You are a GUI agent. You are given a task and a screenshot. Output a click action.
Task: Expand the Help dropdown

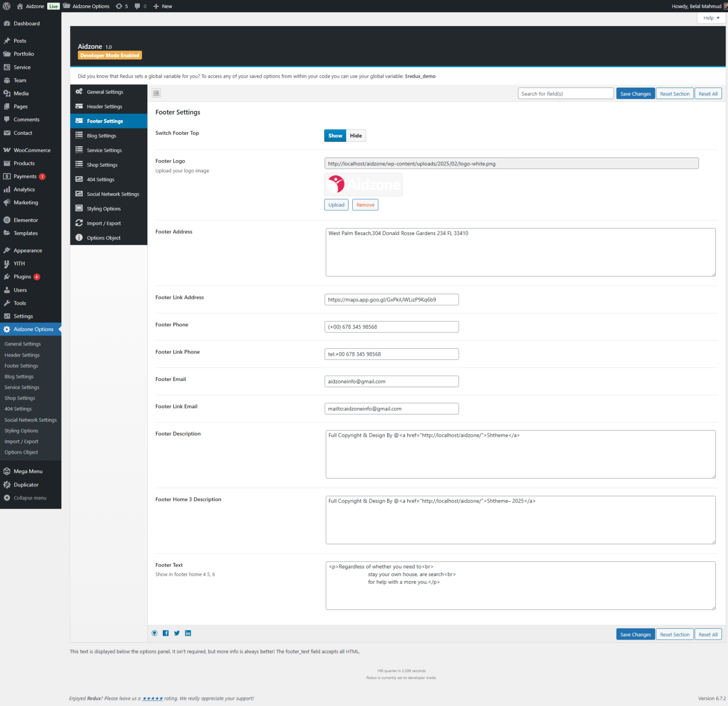click(x=711, y=18)
